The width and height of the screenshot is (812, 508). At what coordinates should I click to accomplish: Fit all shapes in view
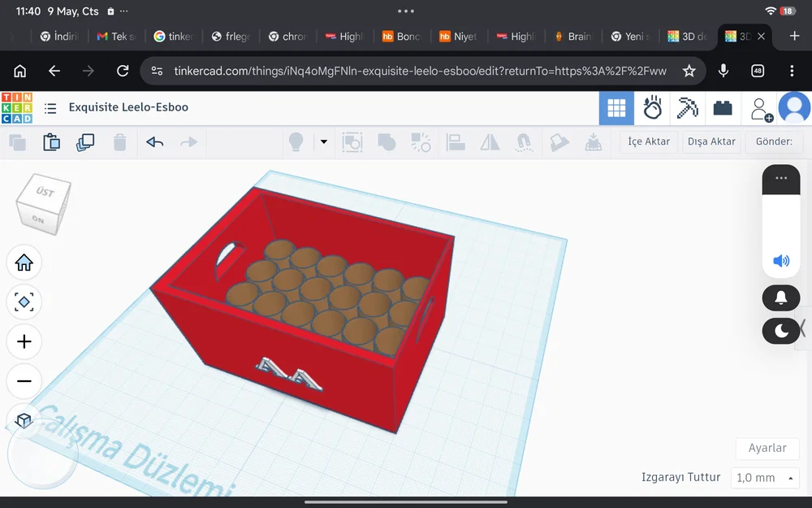coord(24,302)
